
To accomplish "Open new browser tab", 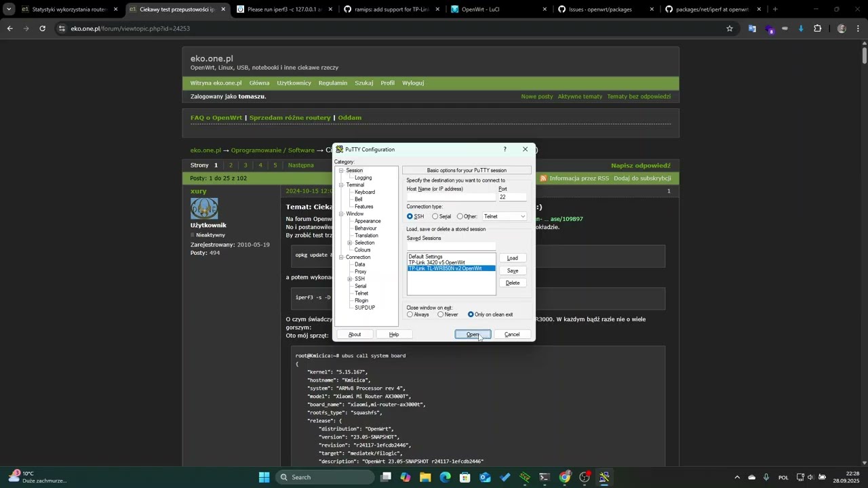I will 775,9.
